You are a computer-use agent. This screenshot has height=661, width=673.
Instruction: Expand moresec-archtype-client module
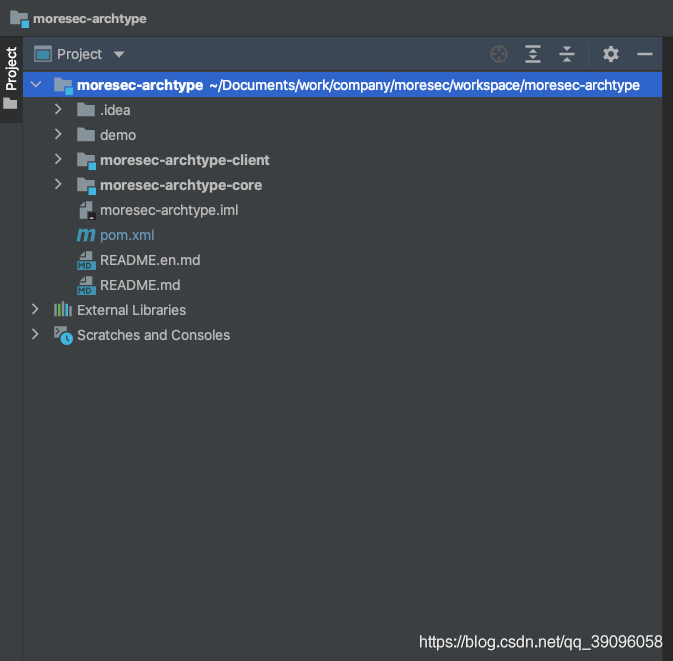click(58, 159)
